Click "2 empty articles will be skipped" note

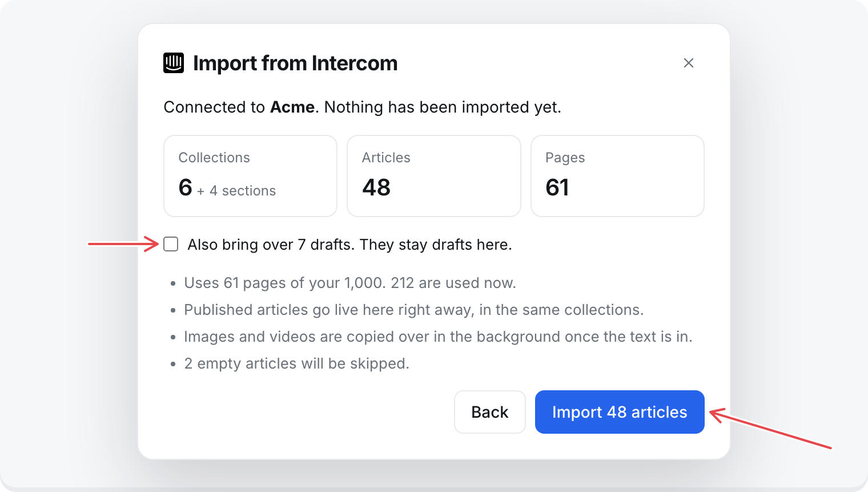296,363
